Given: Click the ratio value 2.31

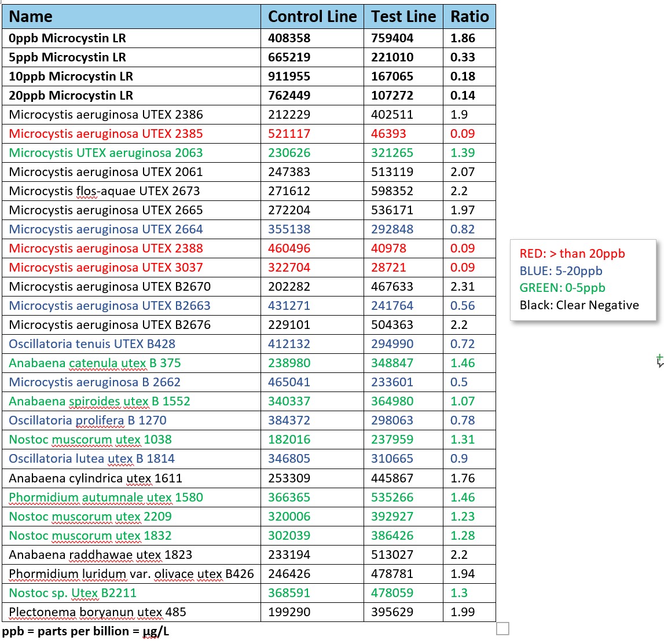Looking at the screenshot, I should coord(463,287).
